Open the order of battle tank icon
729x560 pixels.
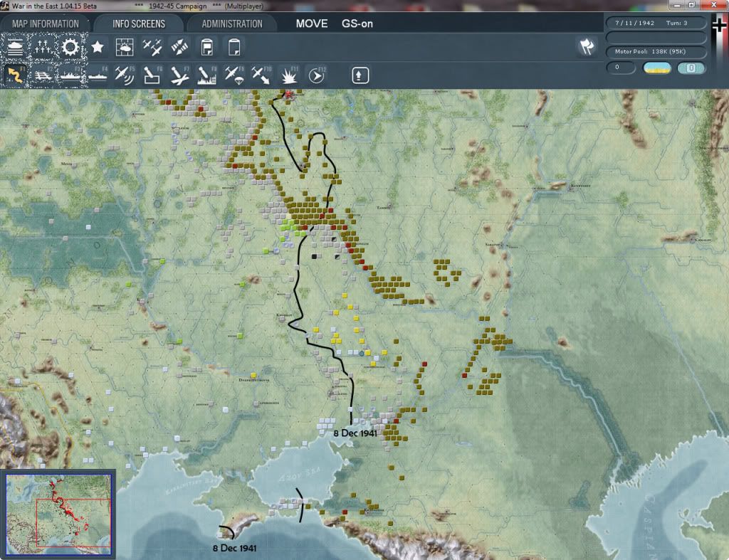tap(16, 47)
